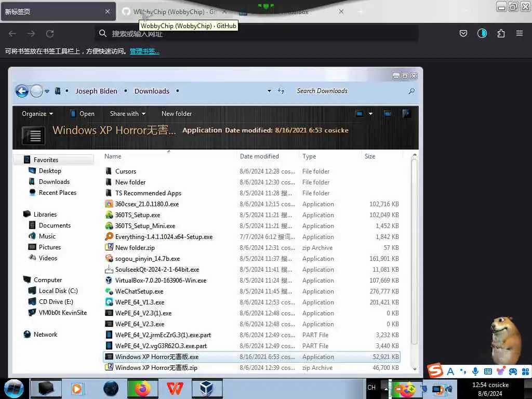The height and width of the screenshot is (399, 532).
Task: Click the file list vertical scrollbar
Action: point(414,252)
